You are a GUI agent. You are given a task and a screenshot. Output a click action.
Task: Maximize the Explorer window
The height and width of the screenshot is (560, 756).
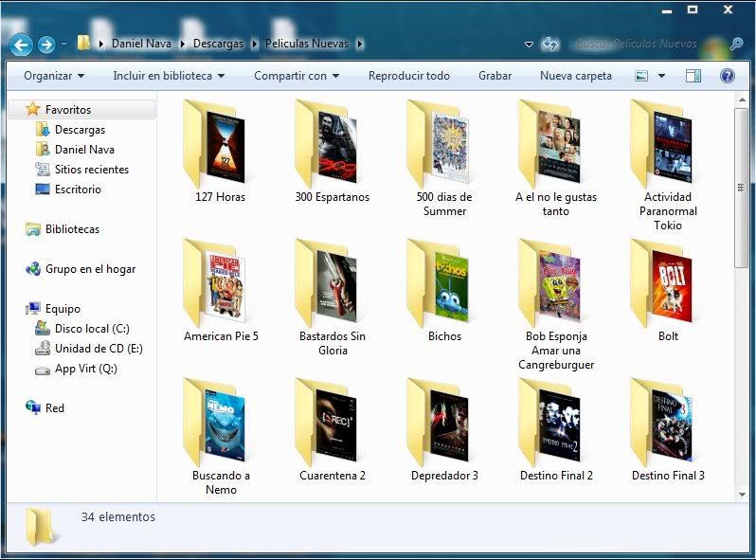693,9
